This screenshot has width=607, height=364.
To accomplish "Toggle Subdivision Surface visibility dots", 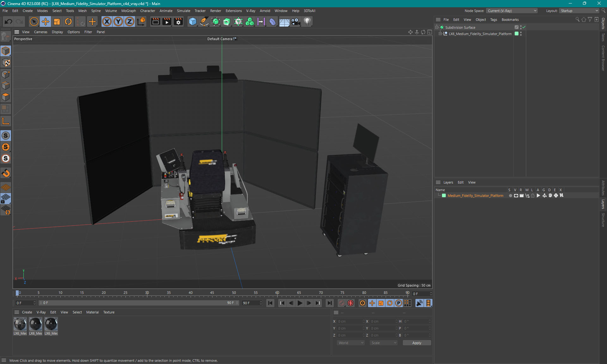I will [x=521, y=27].
